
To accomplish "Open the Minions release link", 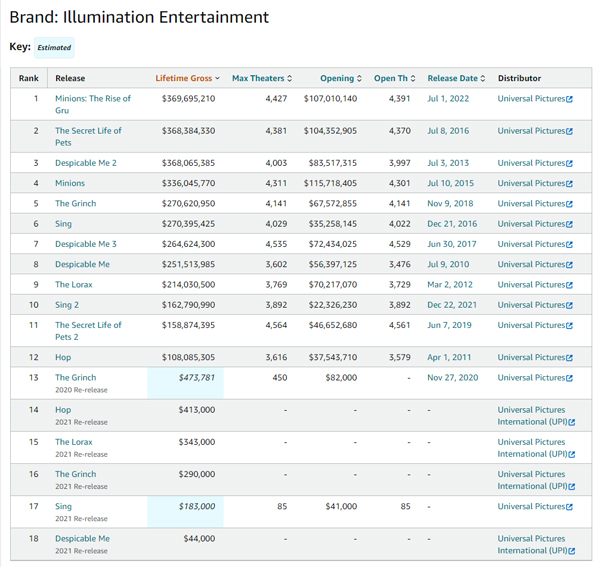I will (70, 183).
